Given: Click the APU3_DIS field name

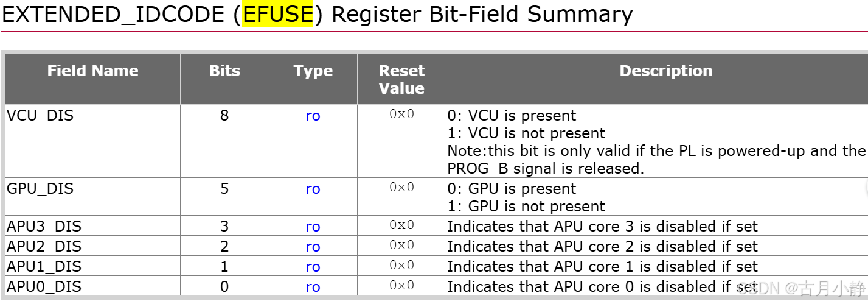Looking at the screenshot, I should click(44, 226).
